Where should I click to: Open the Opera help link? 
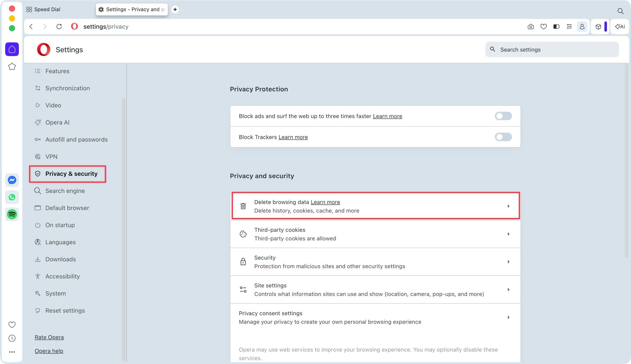pyautogui.click(x=49, y=351)
